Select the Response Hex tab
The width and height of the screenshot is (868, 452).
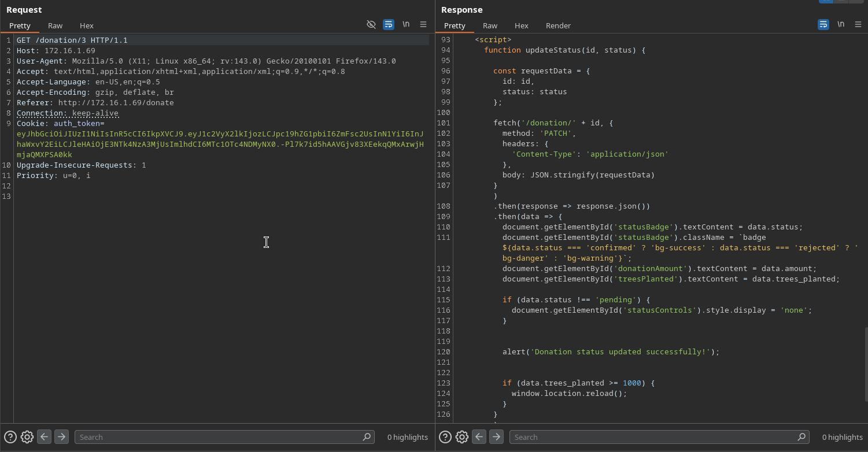pos(521,25)
